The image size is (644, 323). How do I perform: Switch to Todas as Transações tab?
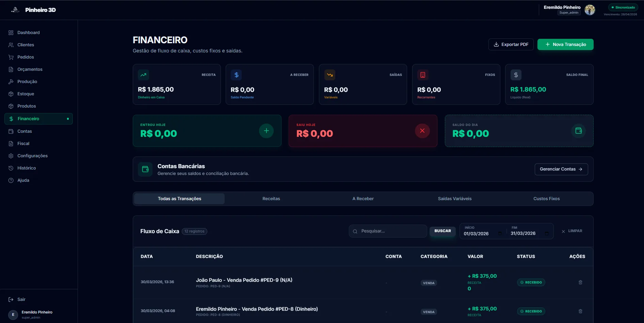pyautogui.click(x=179, y=199)
